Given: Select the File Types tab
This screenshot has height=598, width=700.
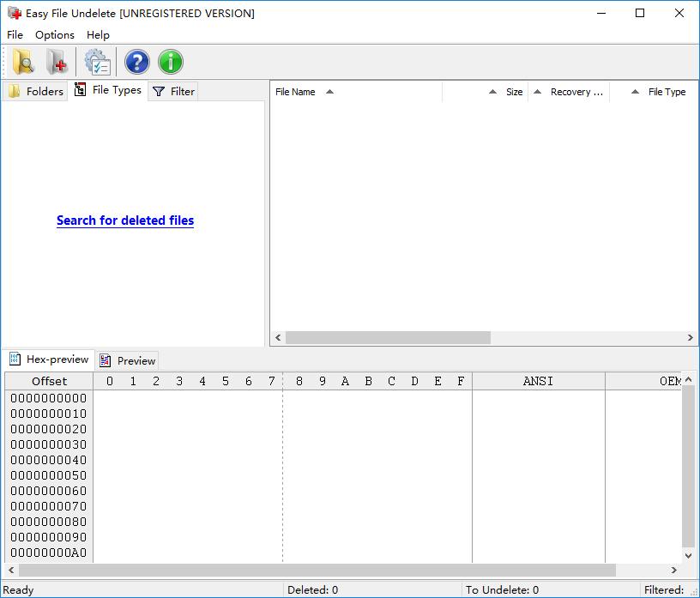Looking at the screenshot, I should tap(107, 90).
